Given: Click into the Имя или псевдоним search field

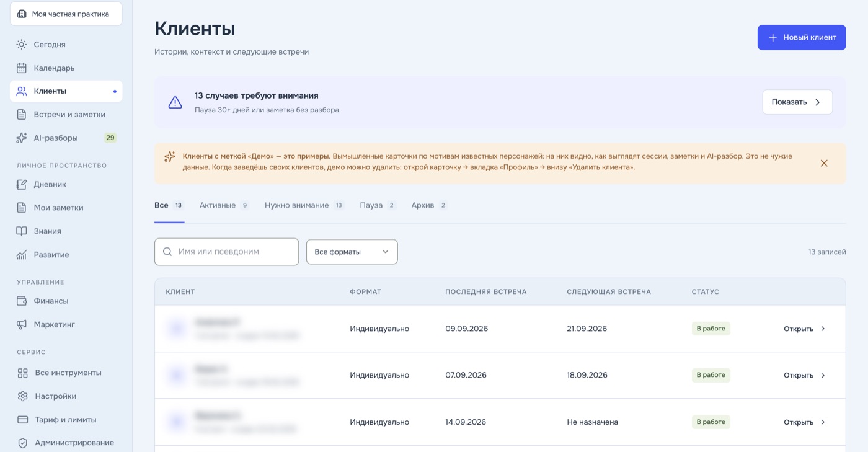Looking at the screenshot, I should 226,252.
